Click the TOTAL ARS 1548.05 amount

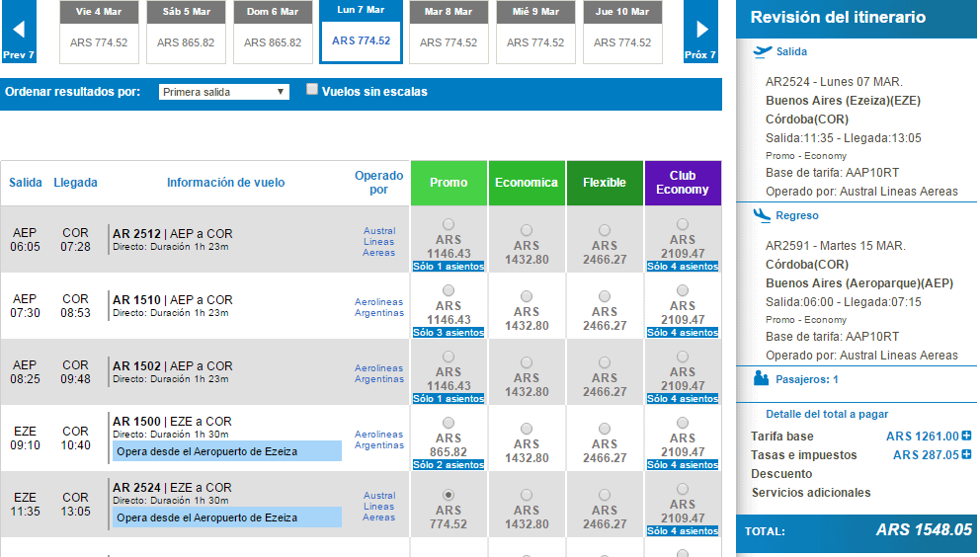pos(925,530)
